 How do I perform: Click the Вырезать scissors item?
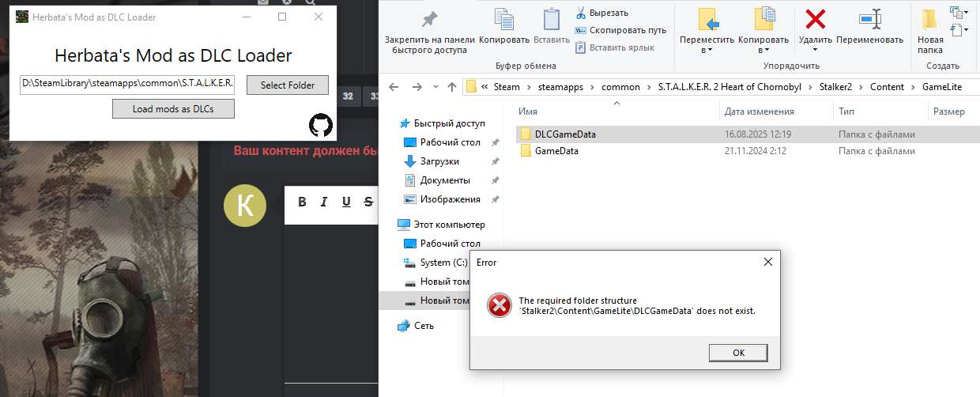click(601, 13)
